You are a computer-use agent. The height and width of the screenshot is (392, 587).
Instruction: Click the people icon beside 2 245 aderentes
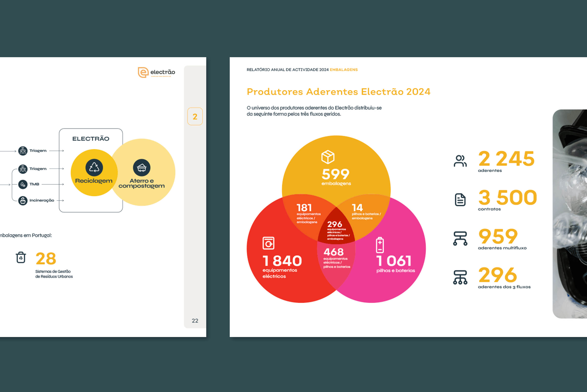460,161
